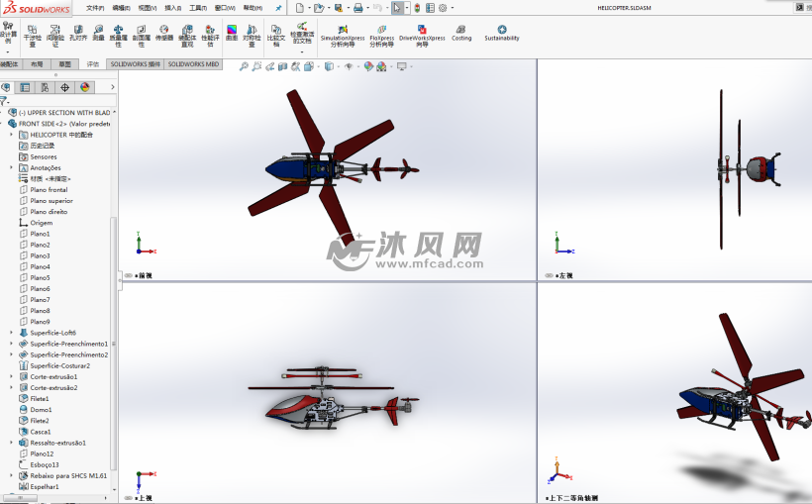Open Compare Documents tool (比较文档)

[276, 37]
